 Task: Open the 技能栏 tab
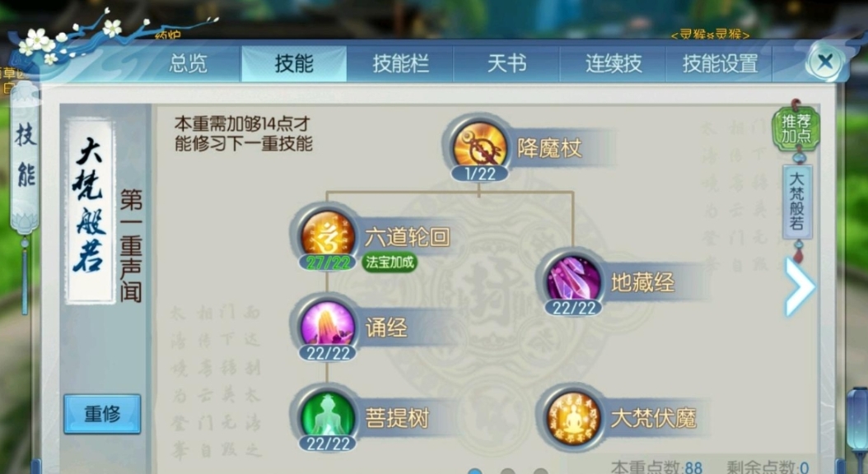pyautogui.click(x=400, y=63)
